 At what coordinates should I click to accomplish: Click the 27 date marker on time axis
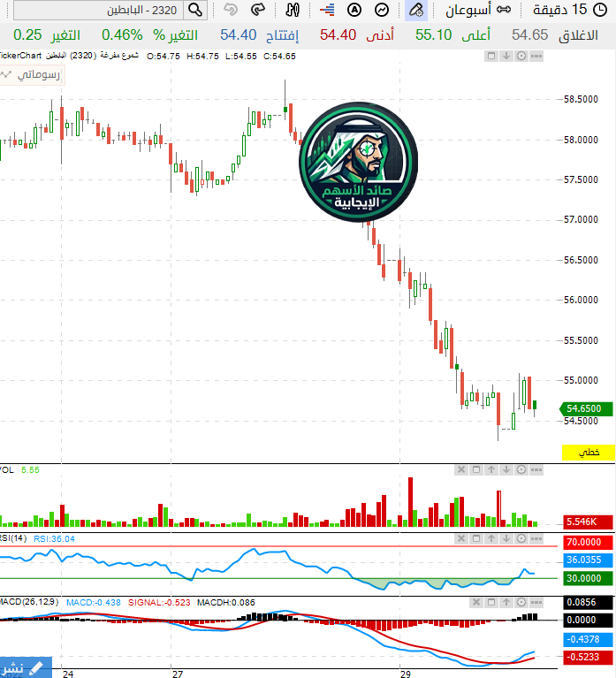pos(178,674)
